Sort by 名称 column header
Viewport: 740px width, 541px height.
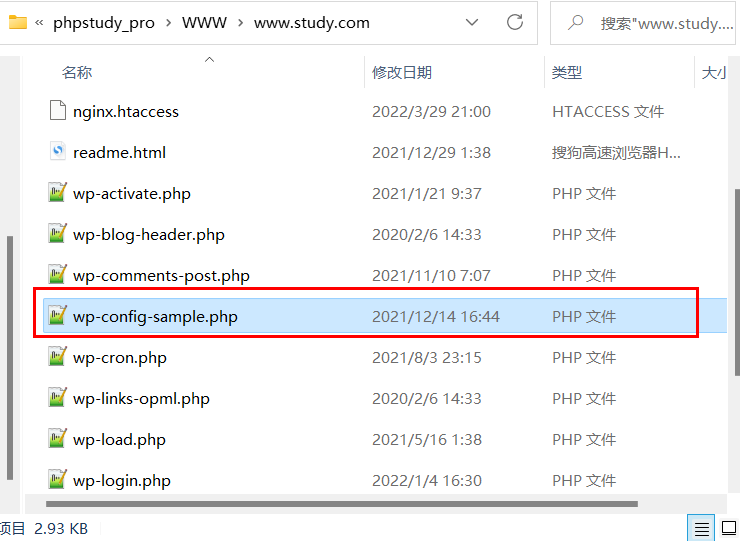[77, 72]
